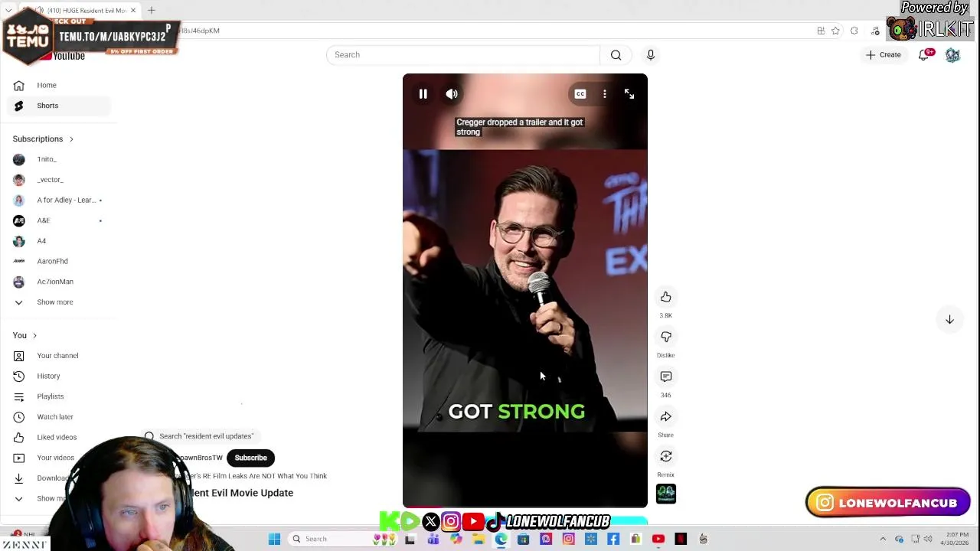The height and width of the screenshot is (551, 980).
Task: Dislike the Short with thumbs down
Action: 666,337
